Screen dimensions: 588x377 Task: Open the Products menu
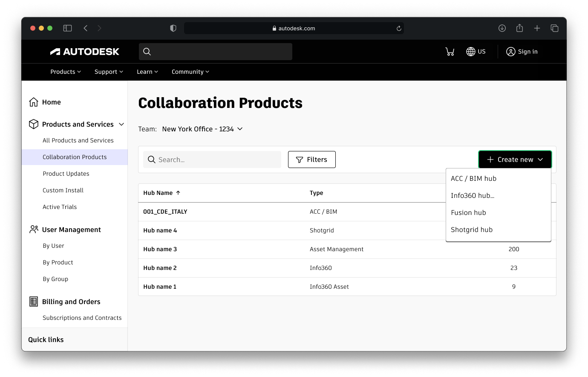(66, 72)
